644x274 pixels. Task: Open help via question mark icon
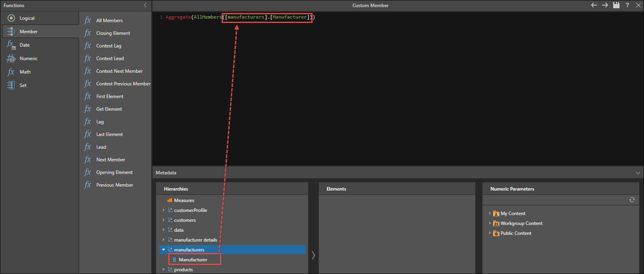(627, 5)
